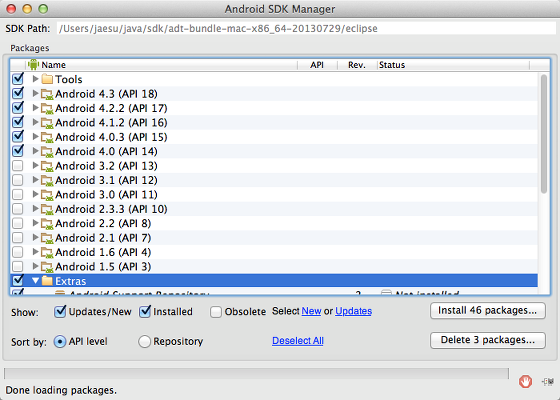Image resolution: width=560 pixels, height=400 pixels.
Task: Click the Status column header
Action: pos(453,65)
